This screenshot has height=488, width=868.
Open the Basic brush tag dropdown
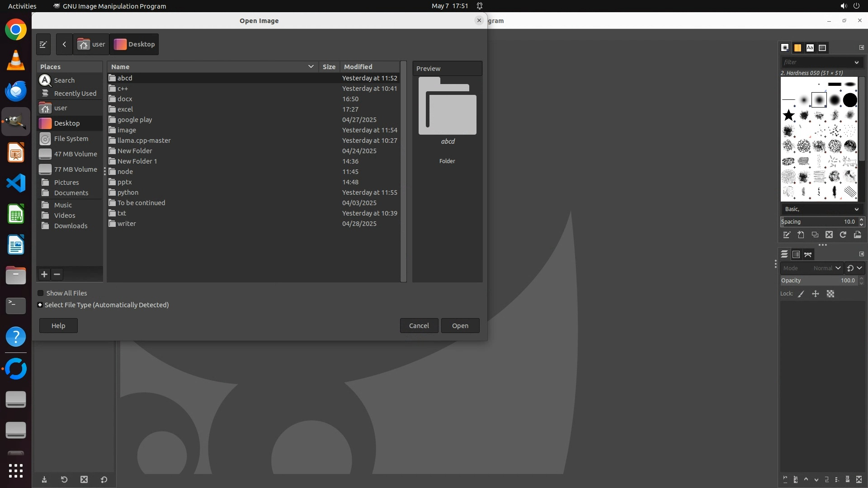coord(856,209)
